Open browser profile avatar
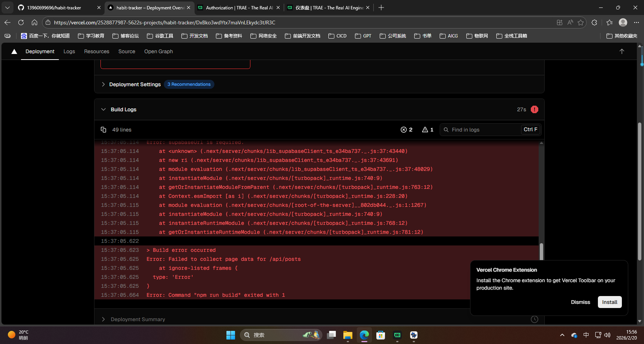This screenshot has width=644, height=344. click(x=623, y=22)
